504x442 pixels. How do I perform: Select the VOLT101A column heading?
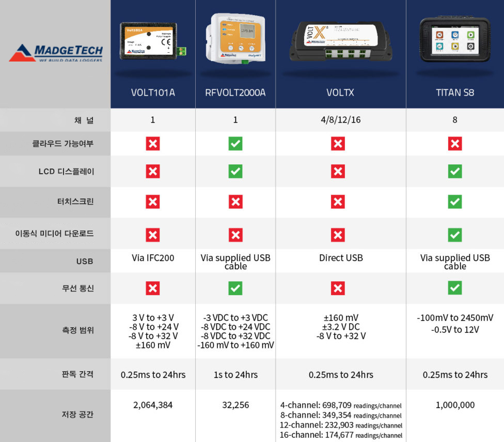[x=153, y=93]
